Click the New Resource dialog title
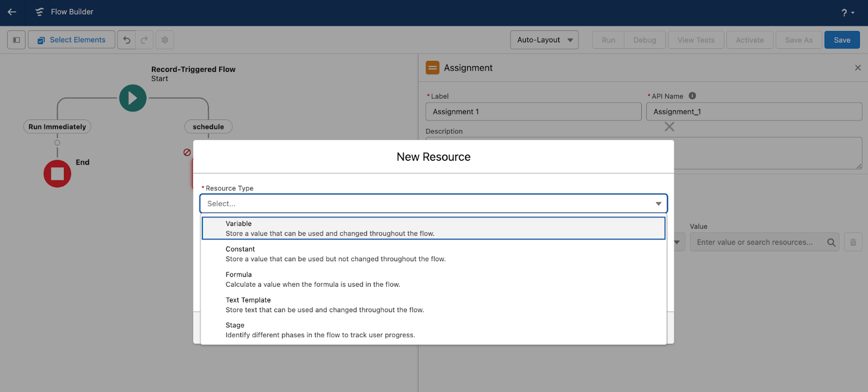Screen dimensions: 868x392 coord(433,157)
